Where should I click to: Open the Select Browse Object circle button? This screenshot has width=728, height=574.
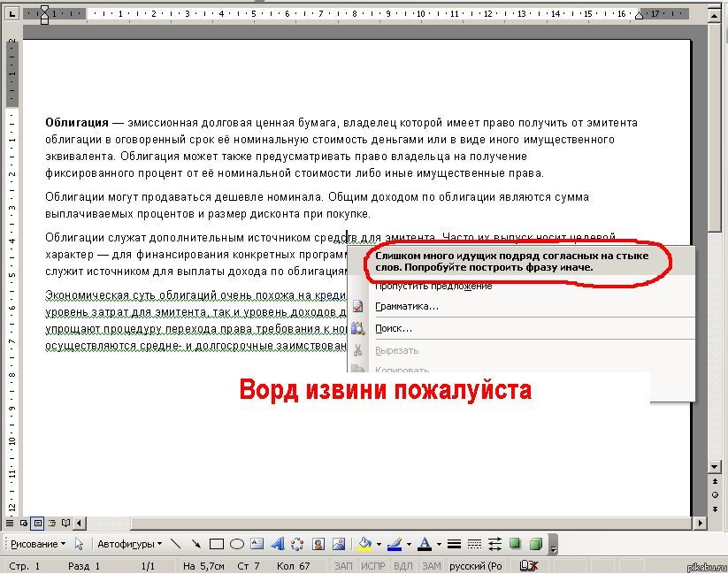coord(715,495)
